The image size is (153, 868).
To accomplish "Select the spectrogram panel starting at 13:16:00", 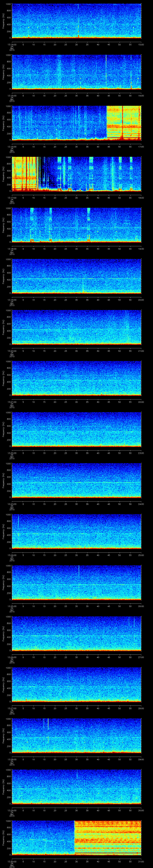I will coord(76,123).
